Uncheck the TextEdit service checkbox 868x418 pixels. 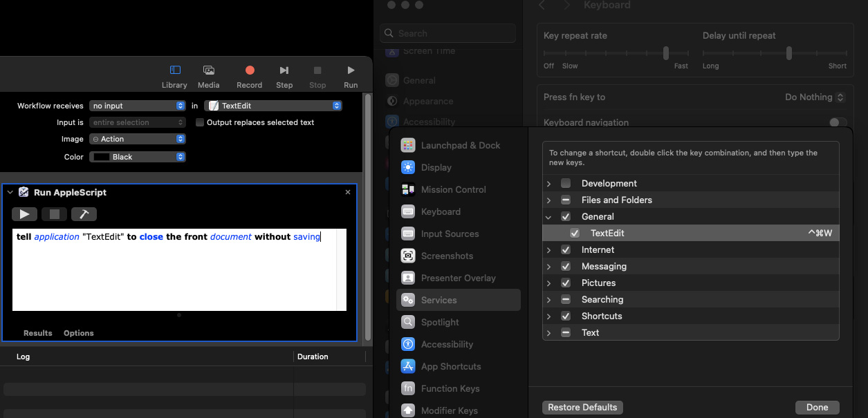(x=575, y=233)
